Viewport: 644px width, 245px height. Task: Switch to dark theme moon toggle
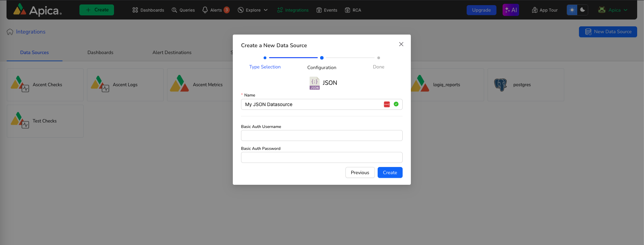583,10
